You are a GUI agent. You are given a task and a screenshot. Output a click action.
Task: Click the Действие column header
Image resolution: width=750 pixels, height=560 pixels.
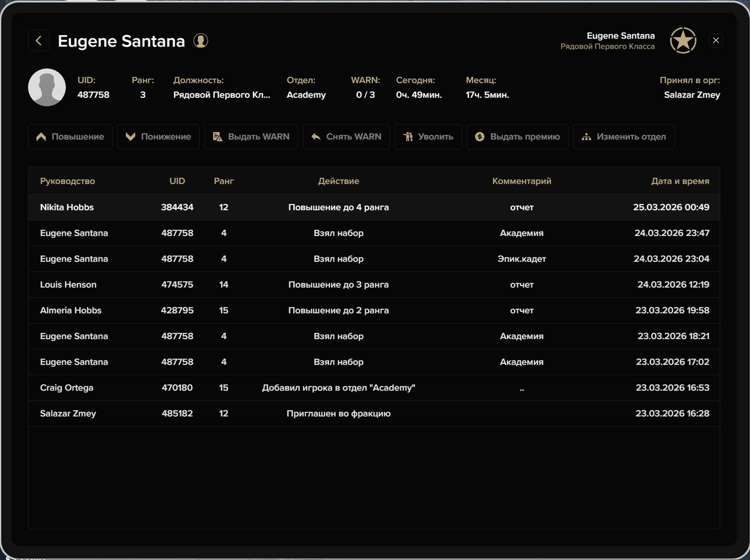pyautogui.click(x=338, y=181)
